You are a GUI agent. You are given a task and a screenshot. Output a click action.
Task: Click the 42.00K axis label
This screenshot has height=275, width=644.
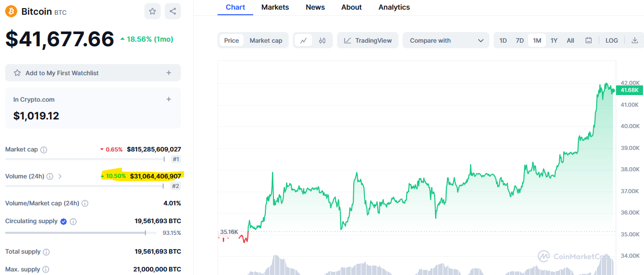(630, 83)
